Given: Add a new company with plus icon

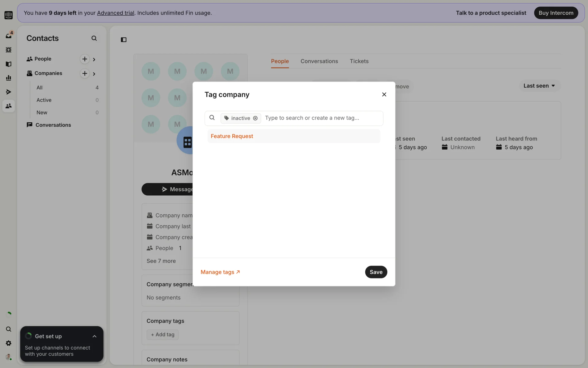Looking at the screenshot, I should pyautogui.click(x=85, y=73).
